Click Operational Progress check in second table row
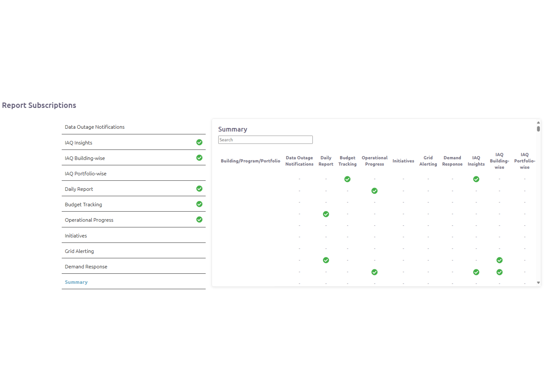Screen dimensions: 549x392 pos(374,191)
